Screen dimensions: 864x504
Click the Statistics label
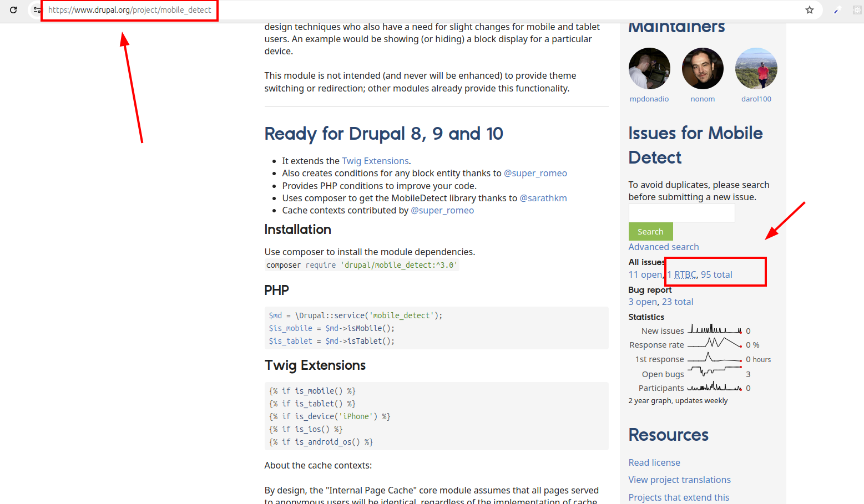coord(646,317)
